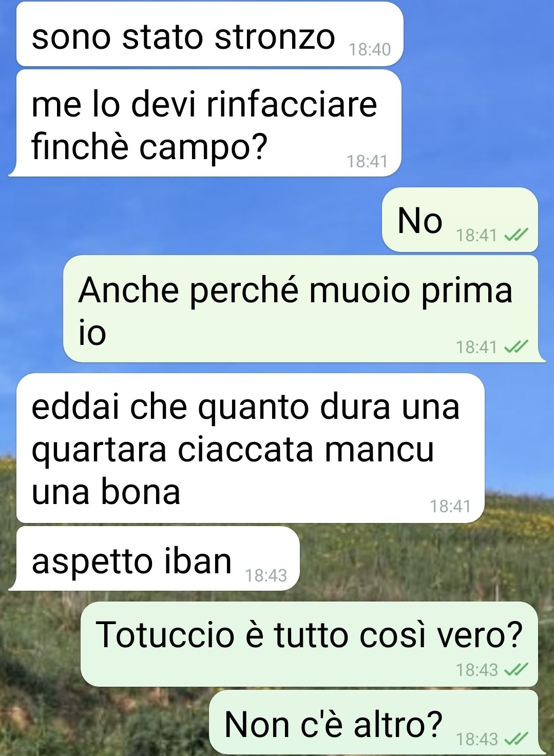The height and width of the screenshot is (756, 554).
Task: Tap the 'Totuccio è tutto così vero?' message
Action: click(309, 644)
